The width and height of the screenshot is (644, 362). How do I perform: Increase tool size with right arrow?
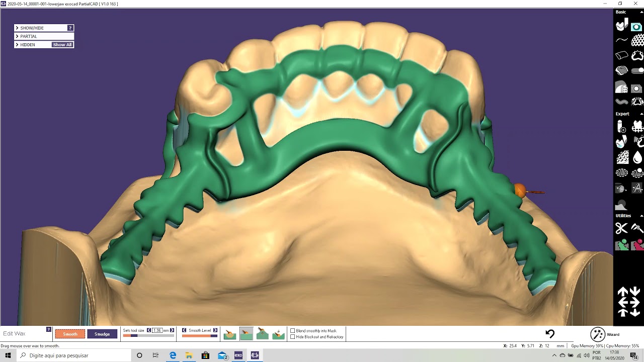(x=172, y=330)
